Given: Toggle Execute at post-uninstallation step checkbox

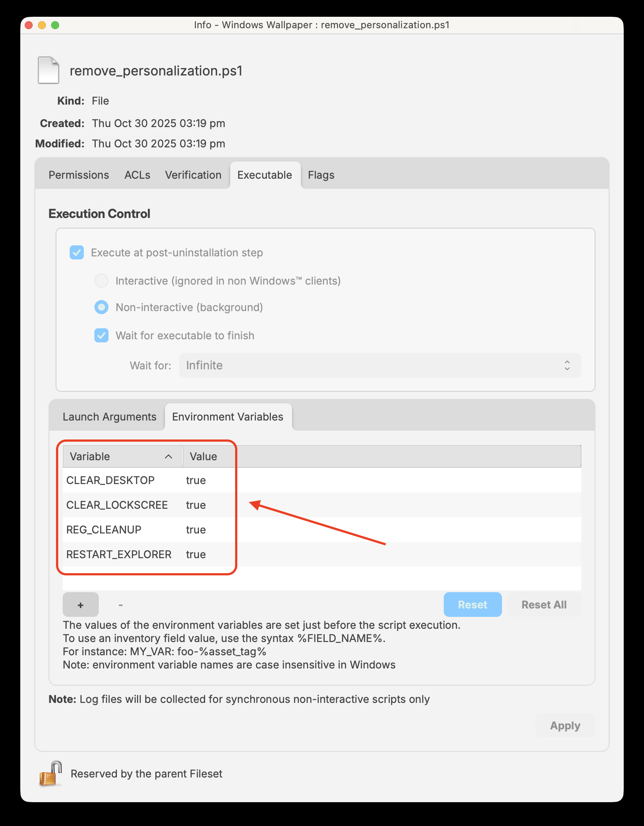Looking at the screenshot, I should pyautogui.click(x=77, y=253).
